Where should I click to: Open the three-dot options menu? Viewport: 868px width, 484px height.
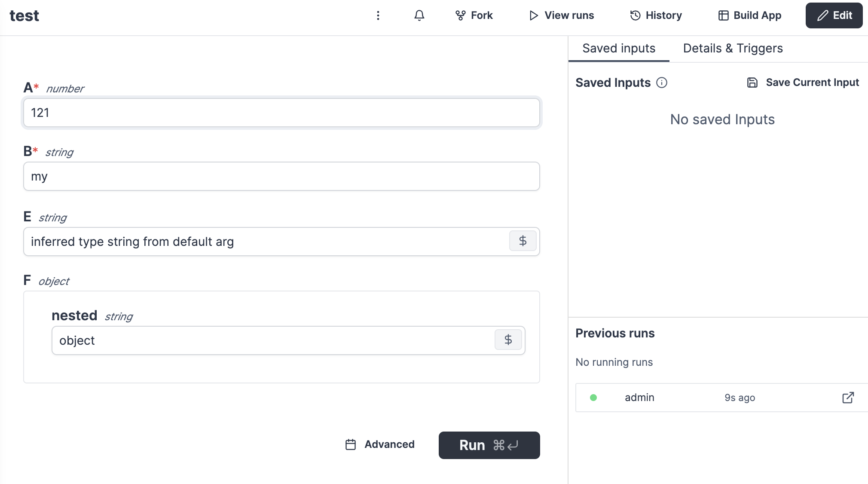(x=378, y=15)
